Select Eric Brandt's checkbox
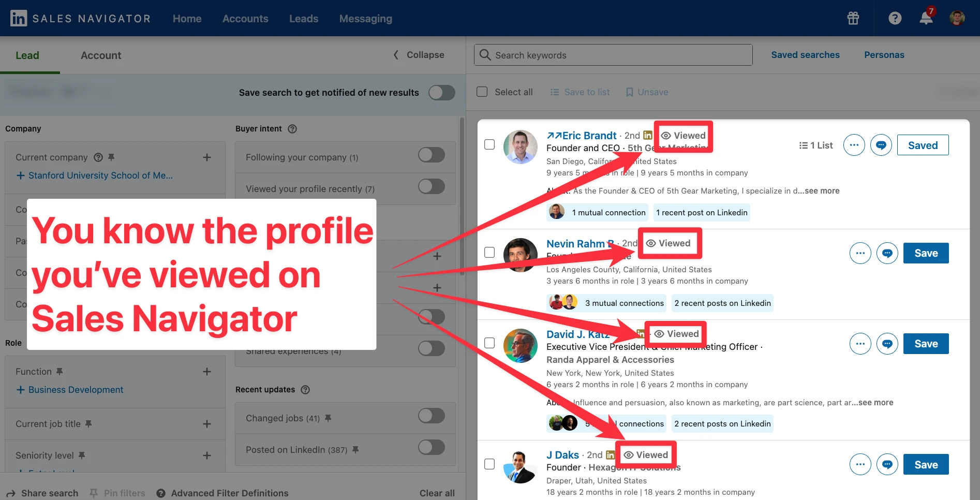Screen dimensions: 980x500 pyautogui.click(x=489, y=144)
